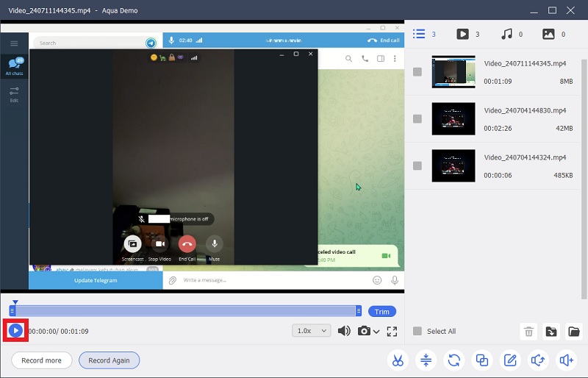Open the edit metadata pencil tool

(x=510, y=360)
